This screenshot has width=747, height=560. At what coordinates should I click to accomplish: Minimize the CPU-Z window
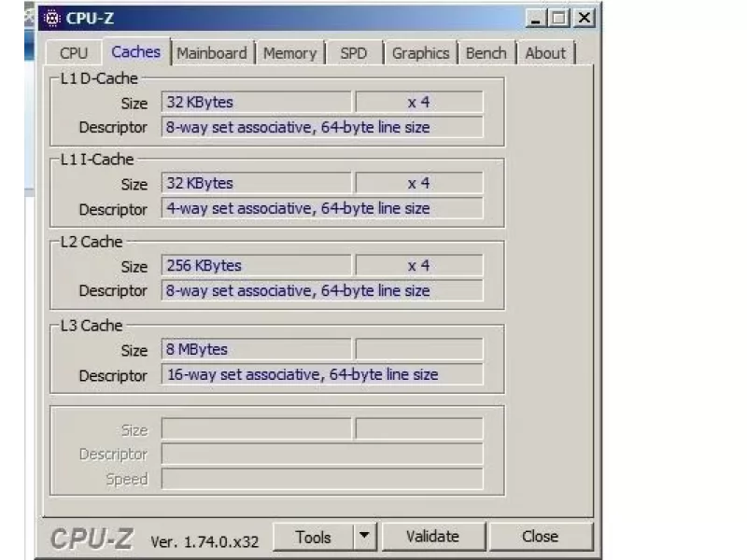pyautogui.click(x=536, y=18)
